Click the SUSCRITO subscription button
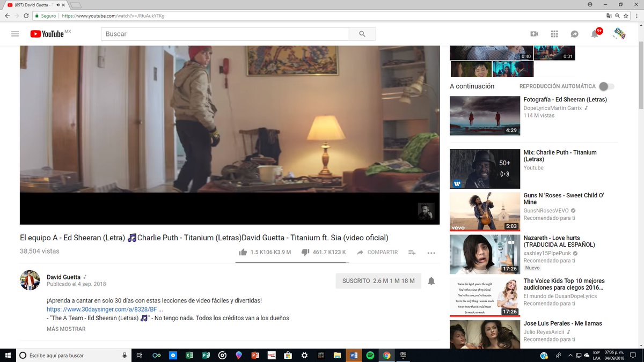The height and width of the screenshot is (362, 644). tap(378, 280)
